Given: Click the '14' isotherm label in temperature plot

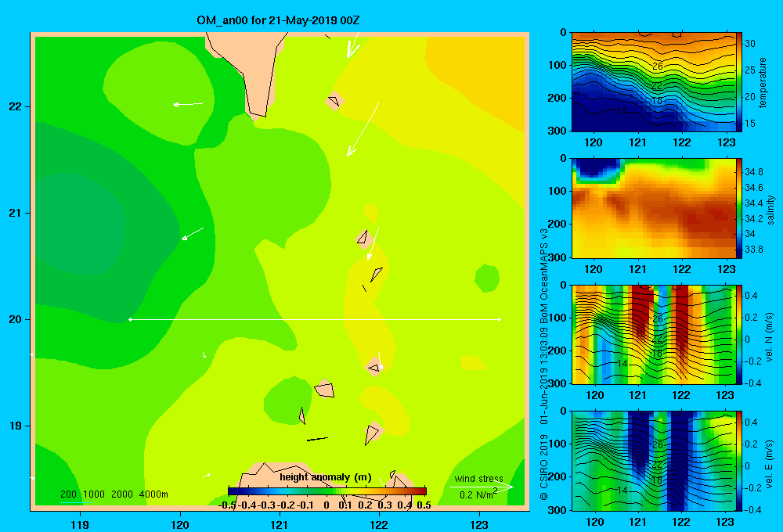Looking at the screenshot, I should [621, 111].
